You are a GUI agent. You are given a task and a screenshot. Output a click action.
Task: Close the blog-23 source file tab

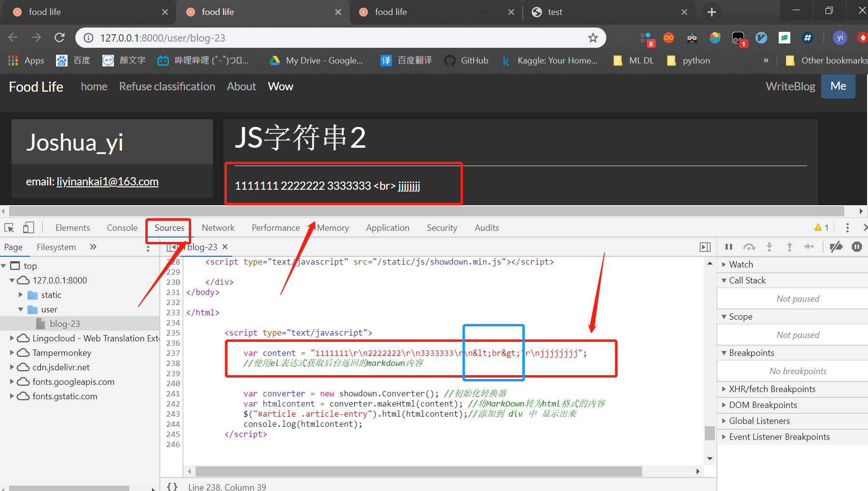tap(225, 247)
